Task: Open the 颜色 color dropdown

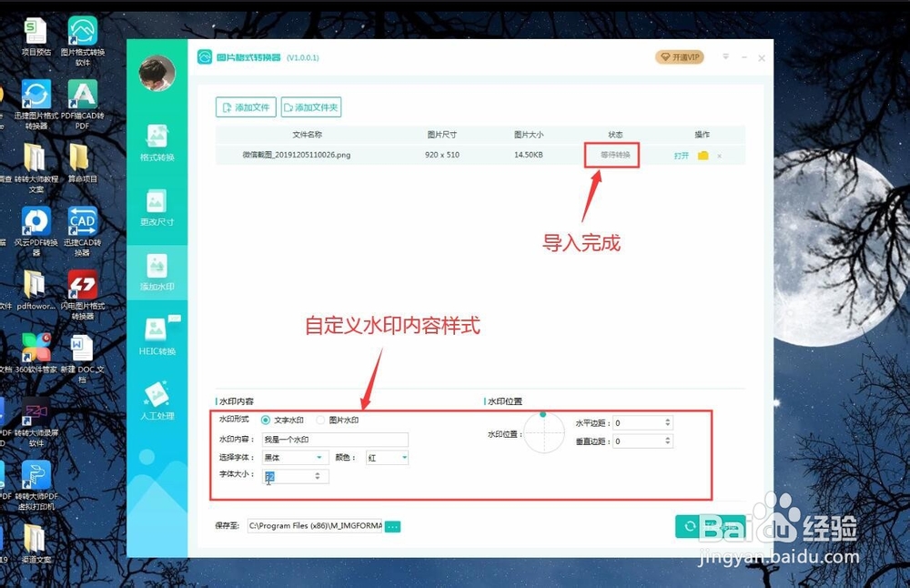Action: coord(387,458)
